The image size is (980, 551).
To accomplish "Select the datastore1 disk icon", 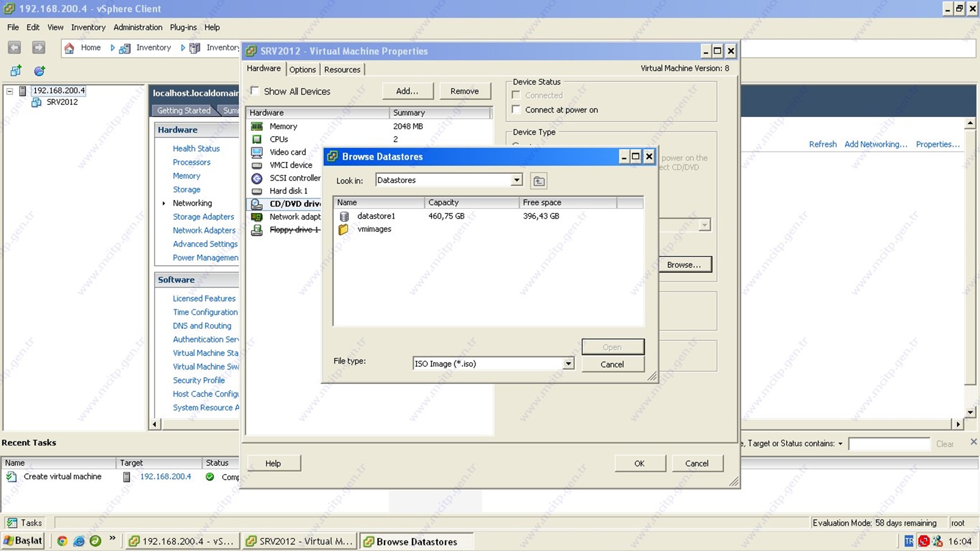I will coord(344,216).
